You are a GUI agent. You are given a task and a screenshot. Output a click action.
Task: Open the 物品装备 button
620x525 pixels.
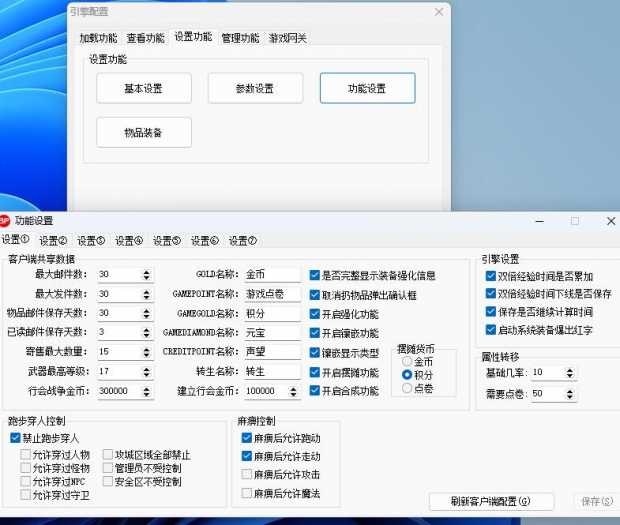coord(143,133)
